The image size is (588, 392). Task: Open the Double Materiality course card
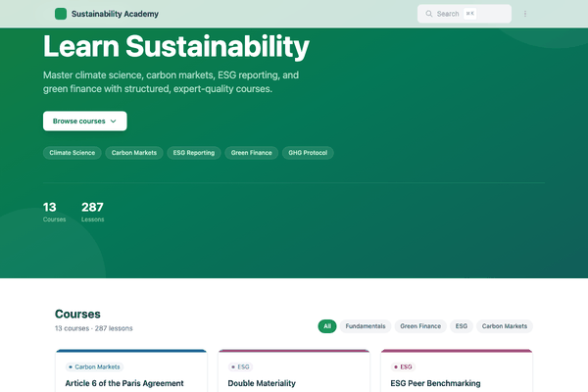(x=262, y=383)
